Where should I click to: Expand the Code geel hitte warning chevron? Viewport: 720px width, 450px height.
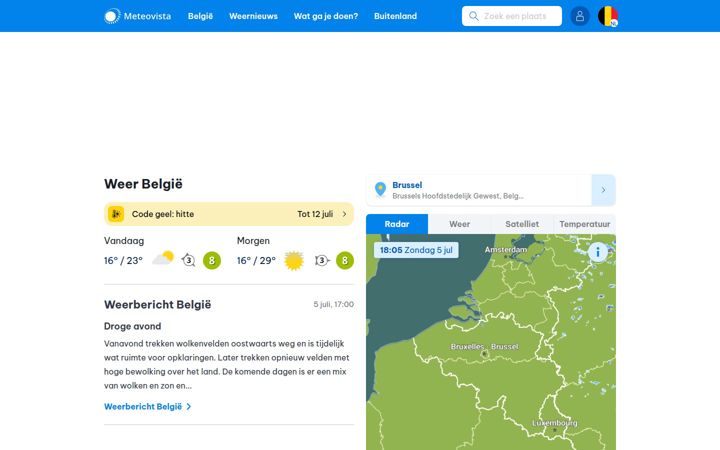[344, 214]
